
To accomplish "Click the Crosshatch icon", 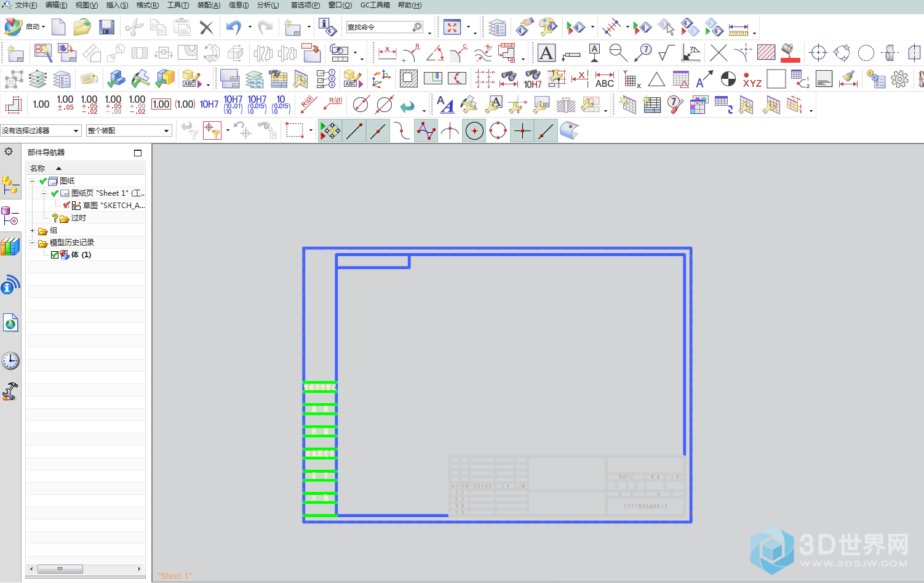I will [766, 53].
